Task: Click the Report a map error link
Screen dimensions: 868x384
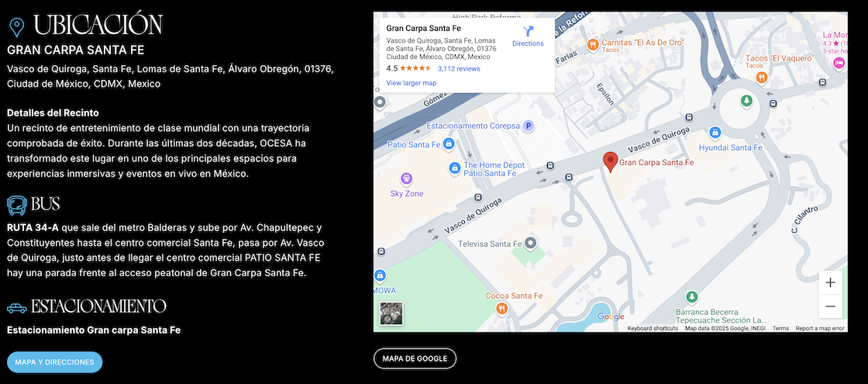Action: tap(819, 328)
